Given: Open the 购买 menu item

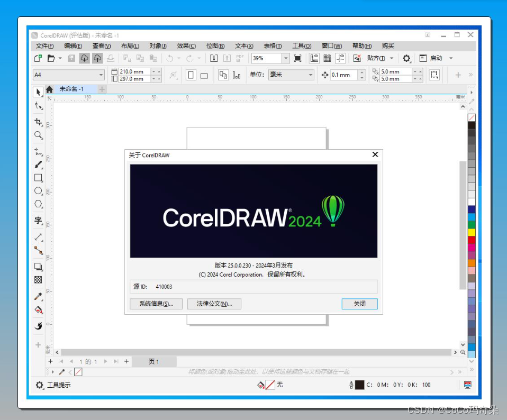Looking at the screenshot, I should 388,46.
